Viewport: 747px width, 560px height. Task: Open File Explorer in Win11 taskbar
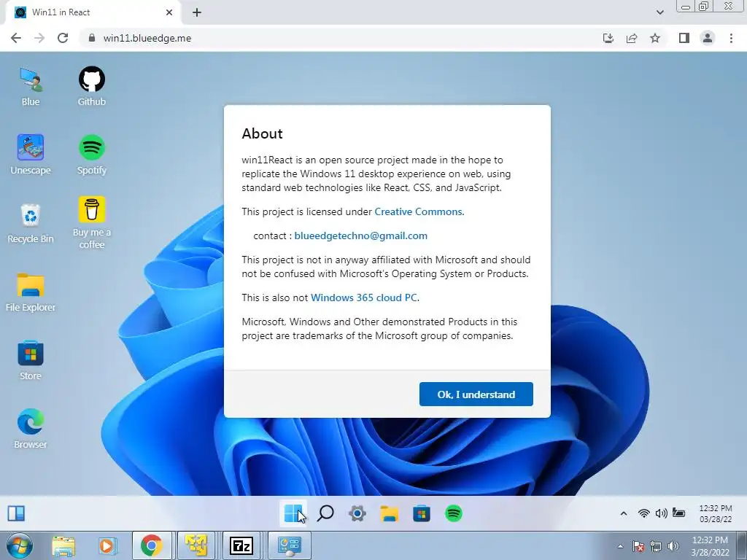[x=390, y=513]
